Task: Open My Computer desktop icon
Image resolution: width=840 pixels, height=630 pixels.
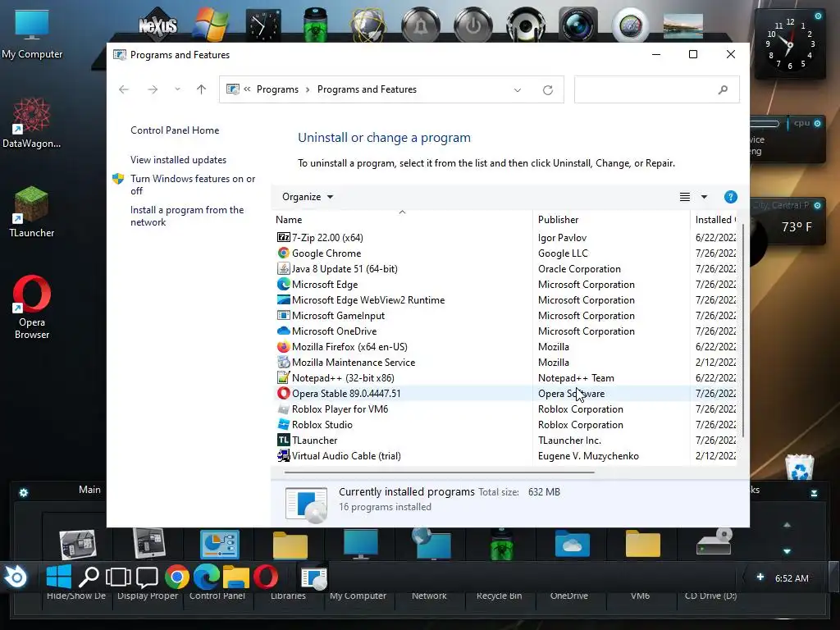Action: [x=32, y=34]
